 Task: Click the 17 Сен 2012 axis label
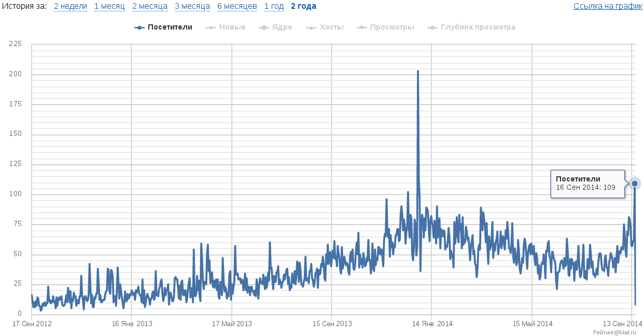(32, 324)
